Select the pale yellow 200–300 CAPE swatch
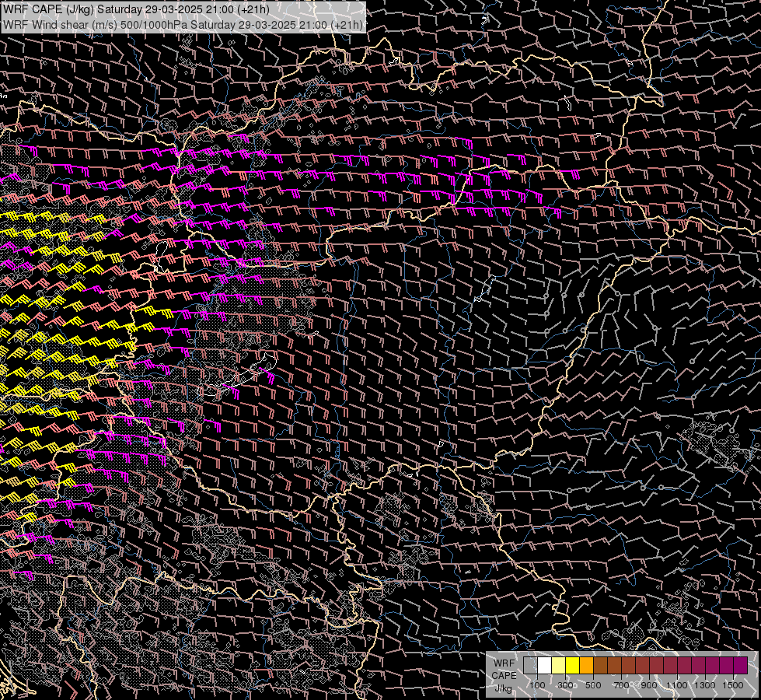 point(559,665)
